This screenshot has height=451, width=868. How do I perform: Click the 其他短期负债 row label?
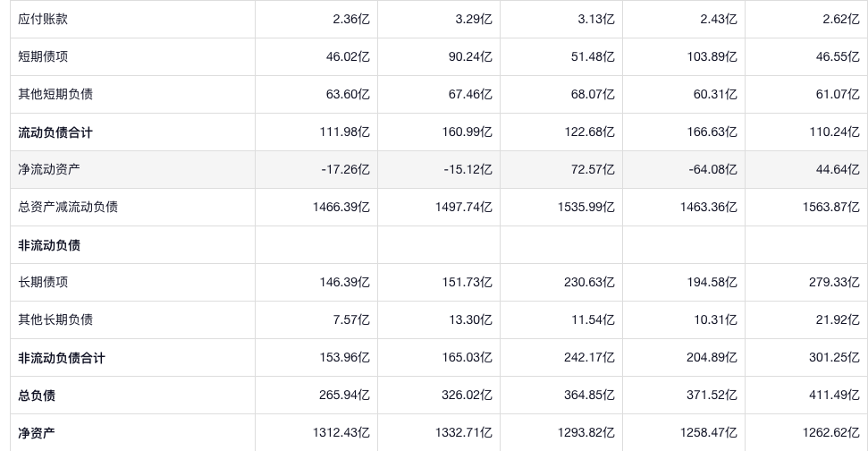click(55, 94)
